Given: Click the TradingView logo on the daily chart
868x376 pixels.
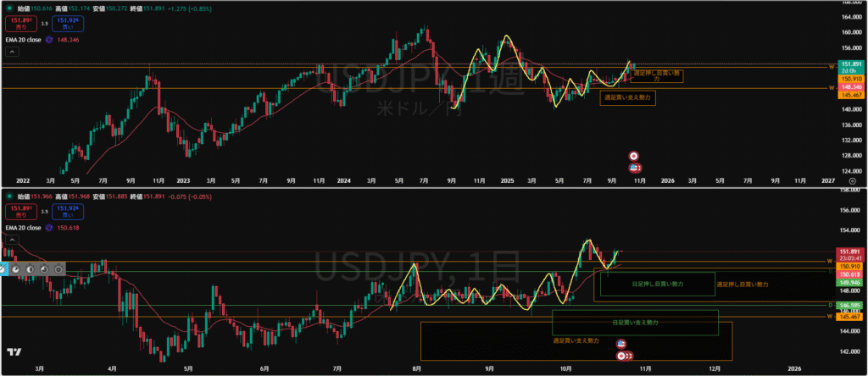Looking at the screenshot, I should pyautogui.click(x=14, y=353).
